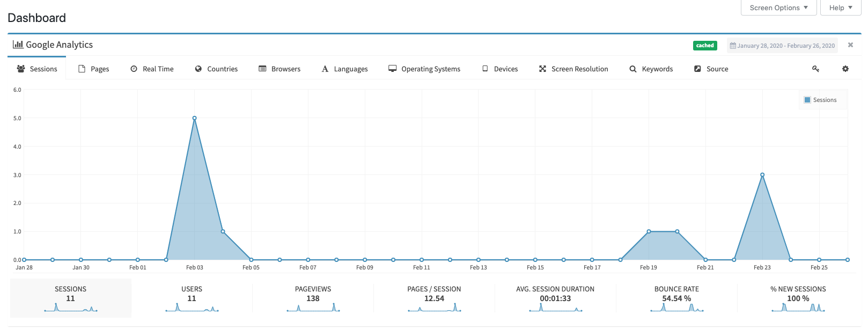The height and width of the screenshot is (336, 868).
Task: Open settings via the gear icon
Action: coord(845,69)
